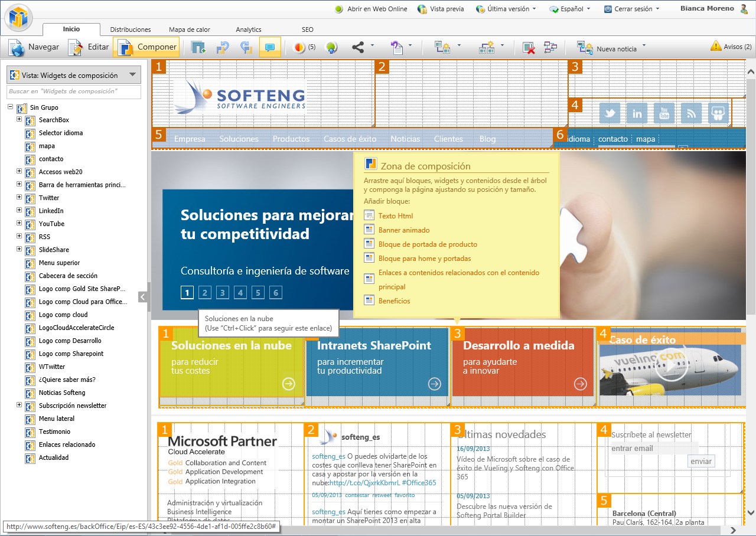This screenshot has height=536, width=756.
Task: Click the red X delete icon
Action: point(529,48)
